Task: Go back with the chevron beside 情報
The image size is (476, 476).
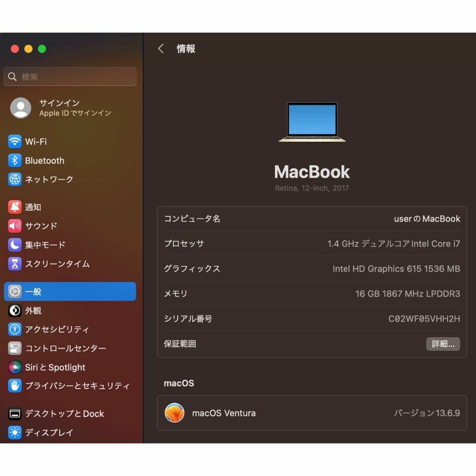Action: pyautogui.click(x=161, y=48)
